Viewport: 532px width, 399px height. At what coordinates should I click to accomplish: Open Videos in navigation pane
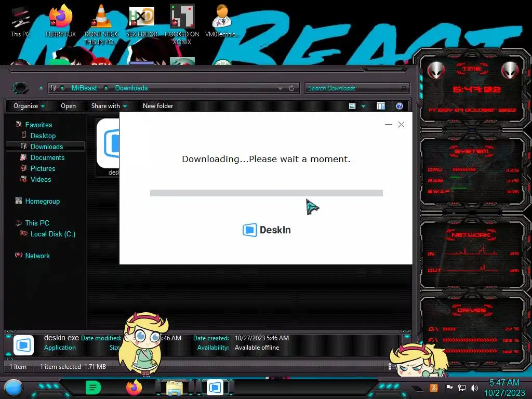(41, 179)
